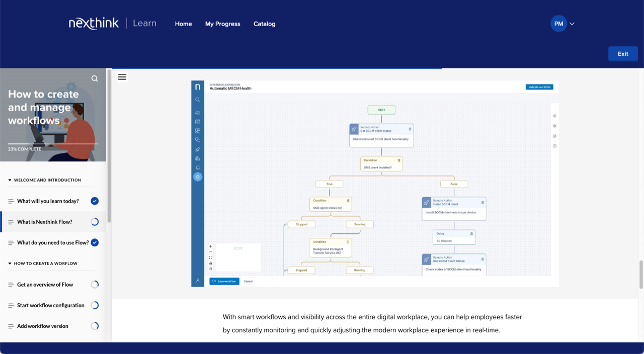Toggle the progress circle for 'Get an overview of Flow'
This screenshot has width=644, height=354.
point(95,284)
